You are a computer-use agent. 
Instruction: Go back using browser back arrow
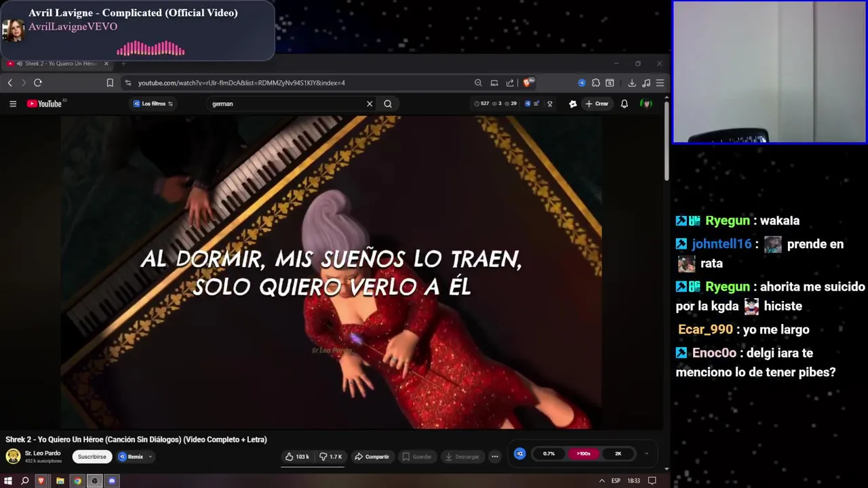pyautogui.click(x=10, y=83)
